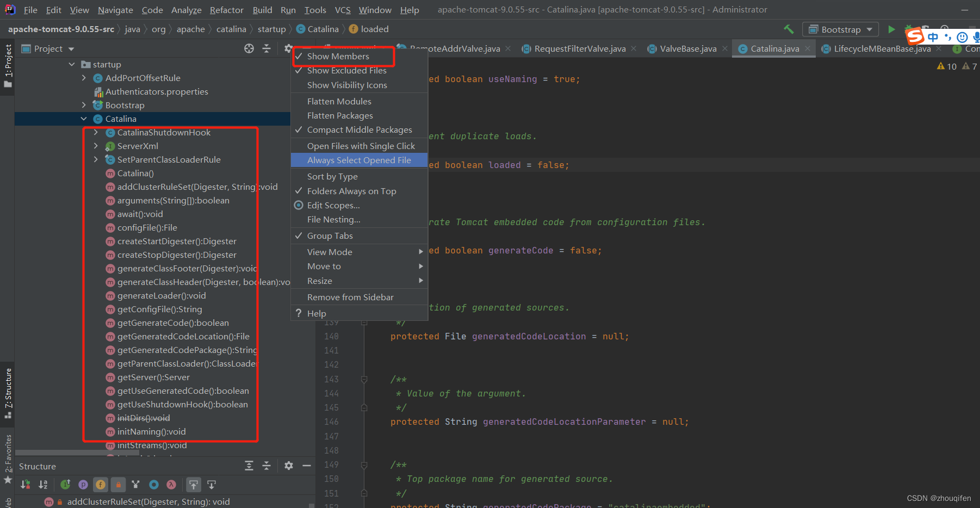Click the locate/select opened file target icon
Screen dimensions: 980x508
click(249, 48)
